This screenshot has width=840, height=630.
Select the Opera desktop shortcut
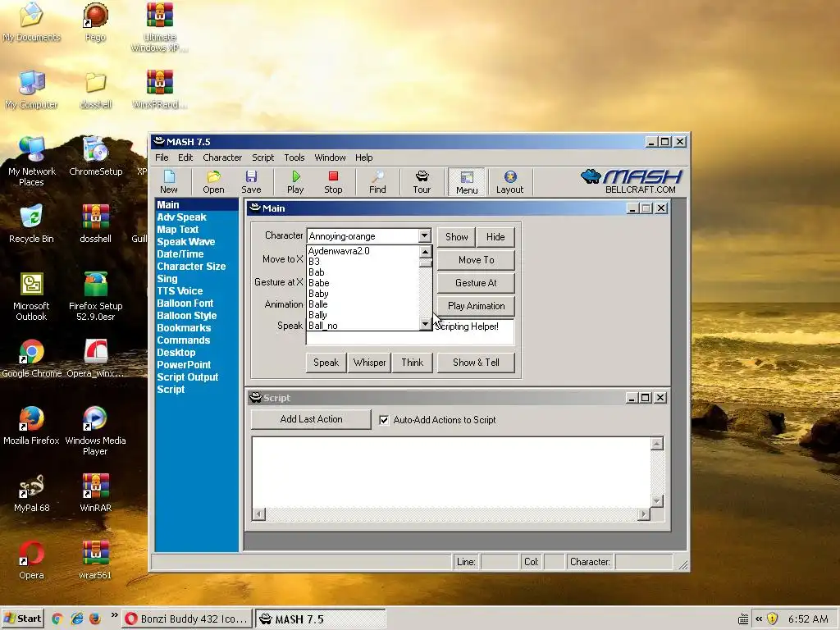click(x=31, y=560)
